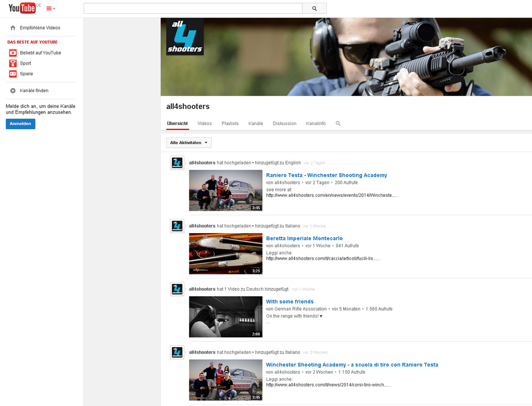Screen dimensions: 532x406
Task: Click the 1.150 Aufrufe view count
Action: tap(352, 372)
